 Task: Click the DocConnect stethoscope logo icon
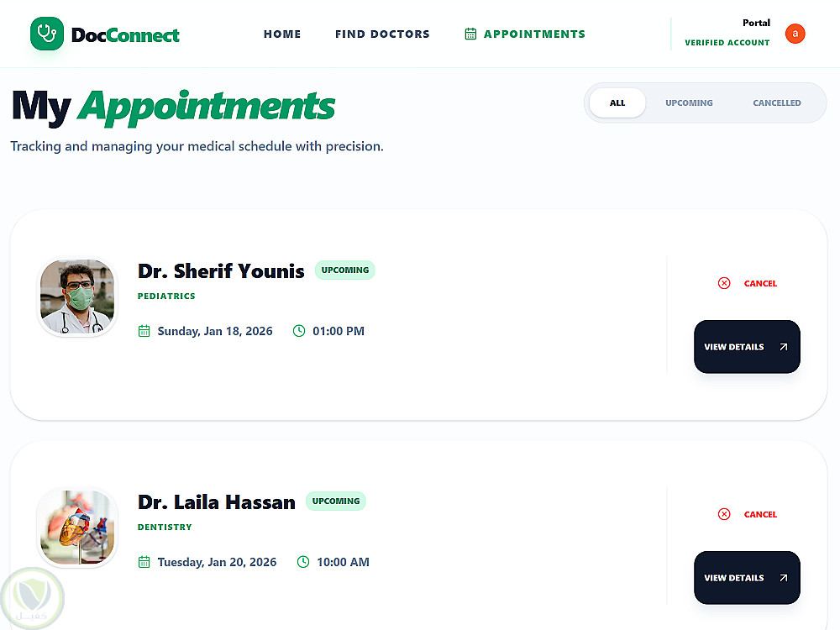47,34
